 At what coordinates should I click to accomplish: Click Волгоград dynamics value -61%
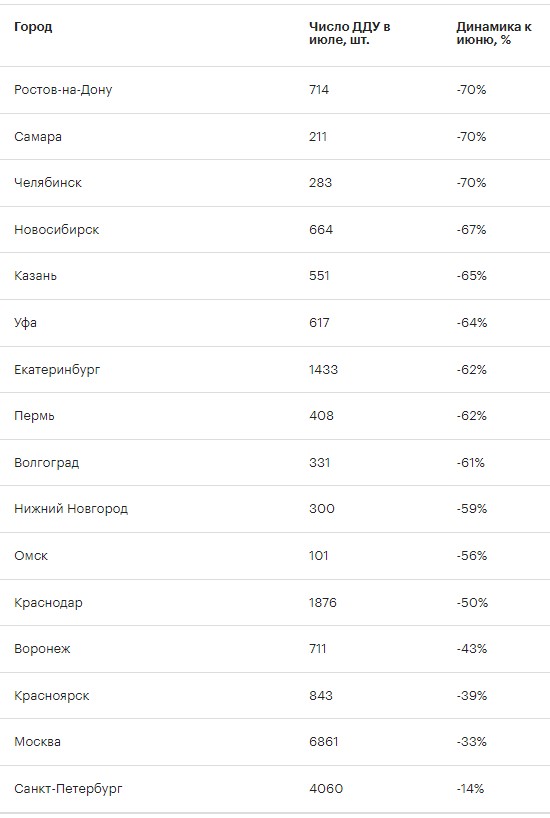point(471,462)
